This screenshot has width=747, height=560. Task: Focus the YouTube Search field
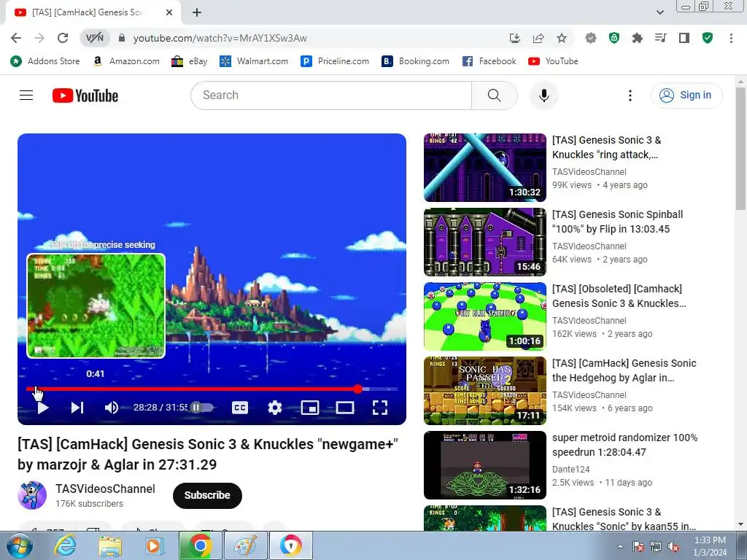click(x=331, y=96)
